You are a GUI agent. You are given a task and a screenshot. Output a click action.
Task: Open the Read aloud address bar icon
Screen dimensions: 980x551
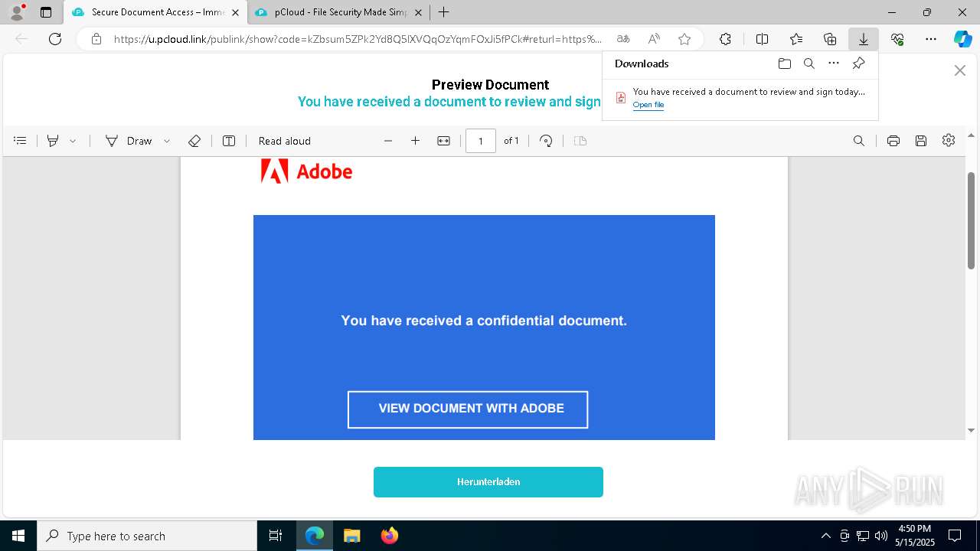click(654, 39)
